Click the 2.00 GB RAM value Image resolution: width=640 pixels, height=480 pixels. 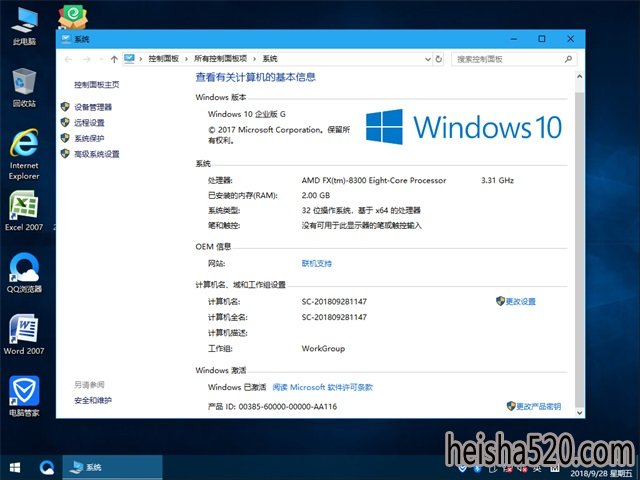coord(316,196)
